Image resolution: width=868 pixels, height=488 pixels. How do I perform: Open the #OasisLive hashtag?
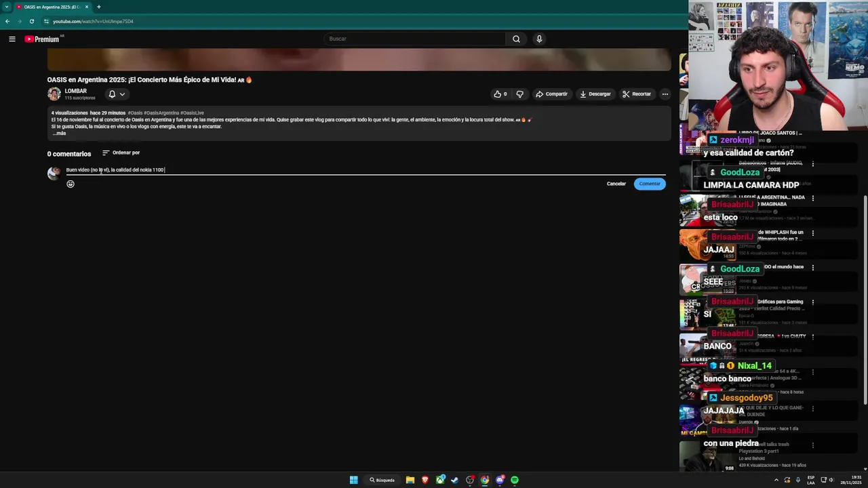[192, 113]
